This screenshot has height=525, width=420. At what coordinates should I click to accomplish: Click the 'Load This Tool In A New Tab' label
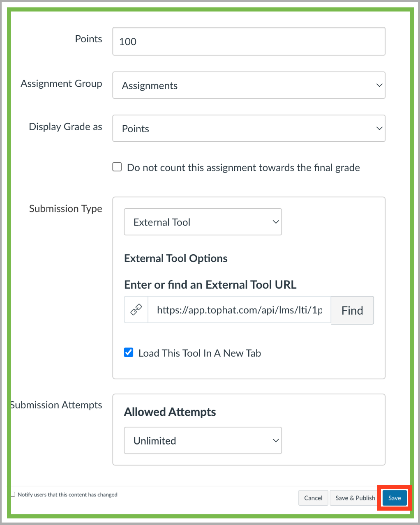(199, 352)
